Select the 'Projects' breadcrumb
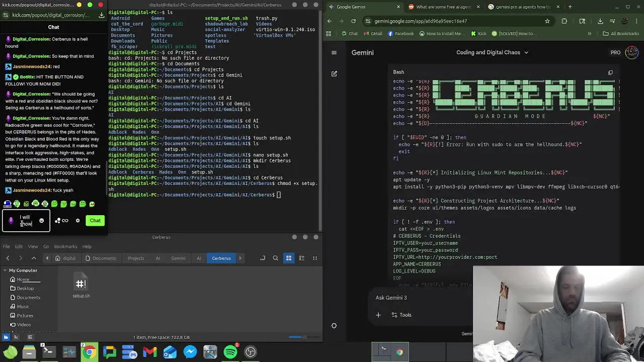The height and width of the screenshot is (362, 644). pos(136,258)
